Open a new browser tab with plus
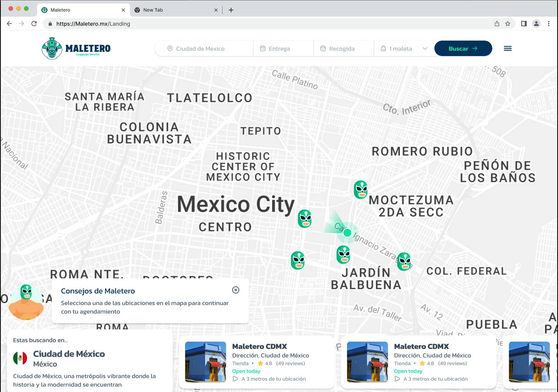The height and width of the screenshot is (392, 558). pos(231,10)
